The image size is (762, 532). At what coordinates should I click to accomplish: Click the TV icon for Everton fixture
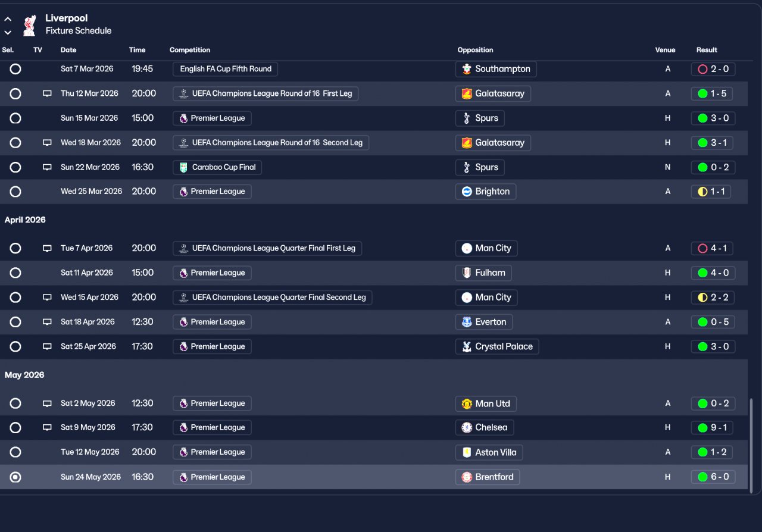tap(47, 322)
